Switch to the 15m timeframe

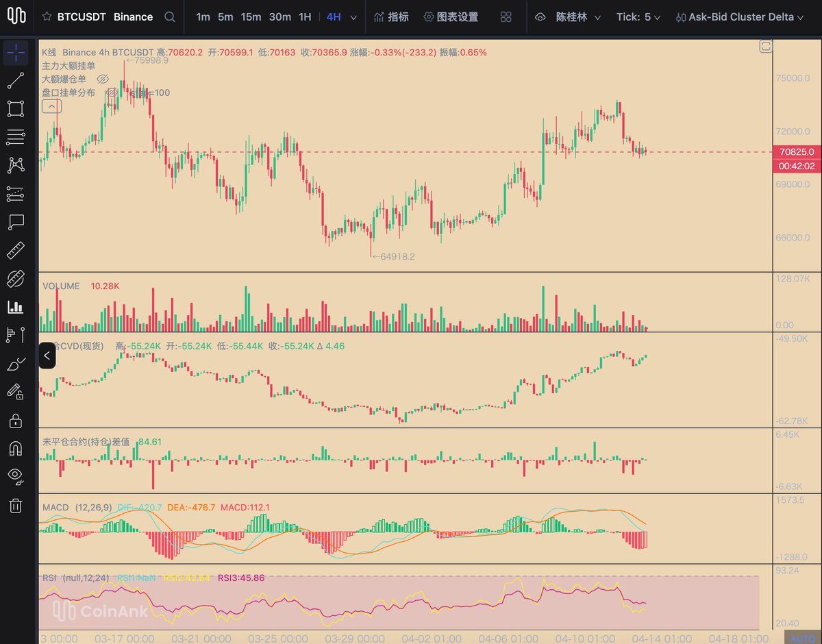251,16
